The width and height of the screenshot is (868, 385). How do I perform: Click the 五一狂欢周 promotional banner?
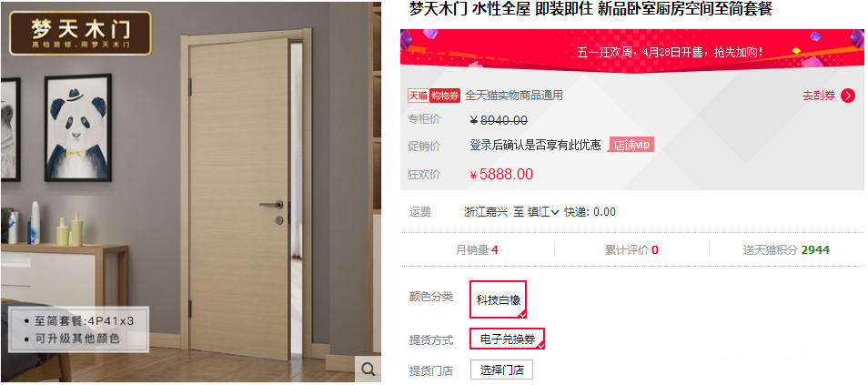coord(631,49)
